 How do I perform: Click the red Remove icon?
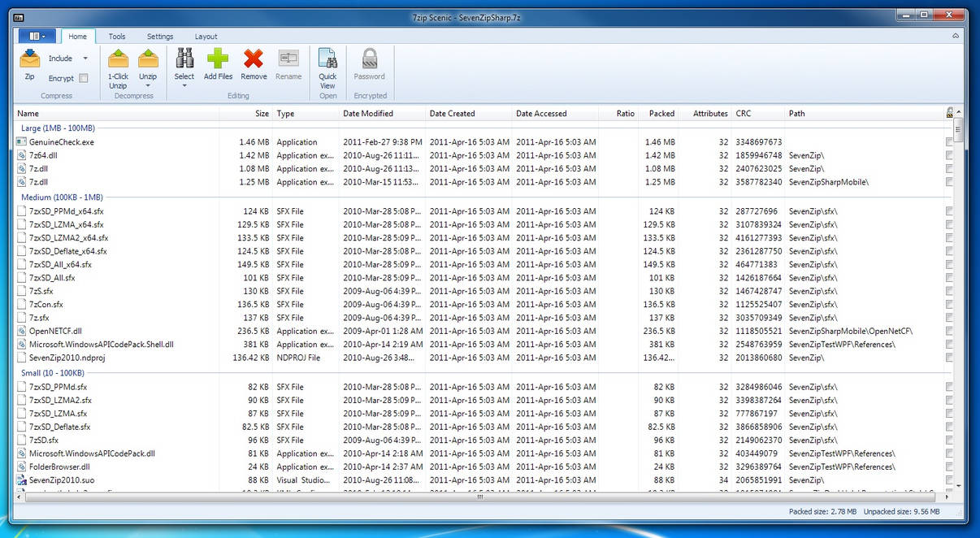254,58
